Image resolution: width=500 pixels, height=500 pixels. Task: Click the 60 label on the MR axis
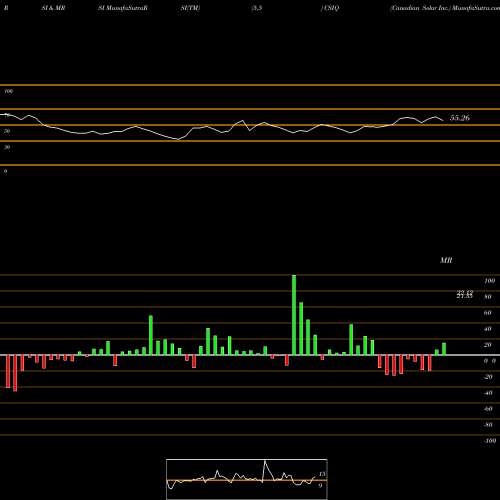pos(488,313)
